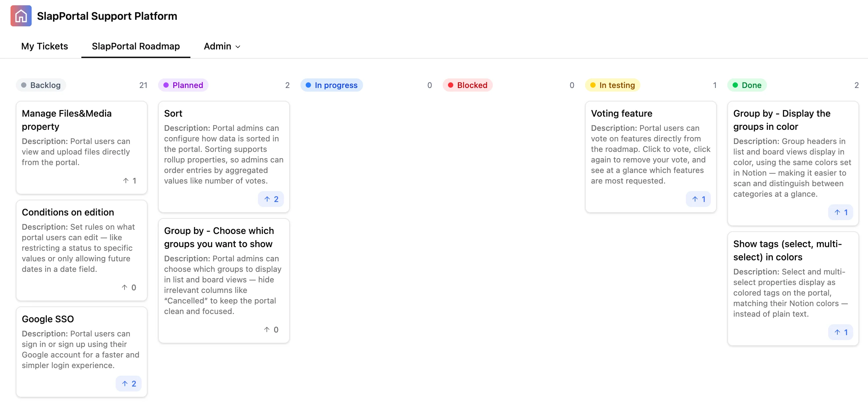Unvote the Show tags in colors card
Image resolution: width=868 pixels, height=402 pixels.
840,332
